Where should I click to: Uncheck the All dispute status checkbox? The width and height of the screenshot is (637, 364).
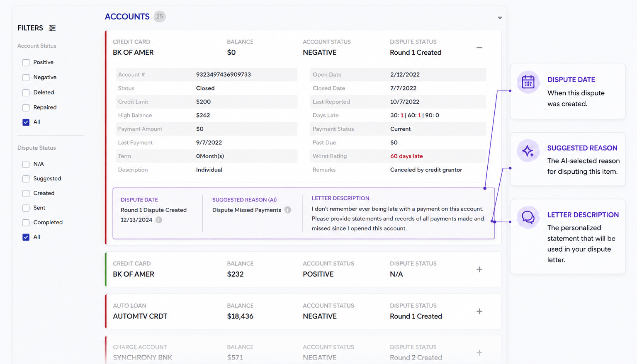point(26,237)
